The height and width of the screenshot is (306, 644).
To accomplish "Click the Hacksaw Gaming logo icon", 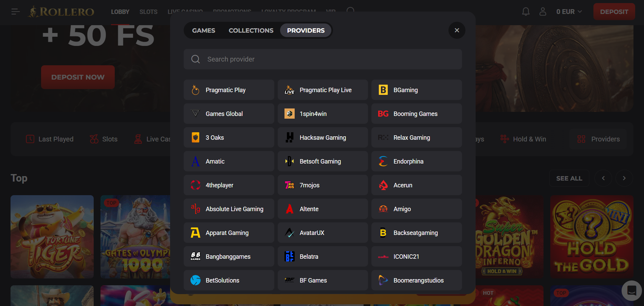I will (x=289, y=137).
